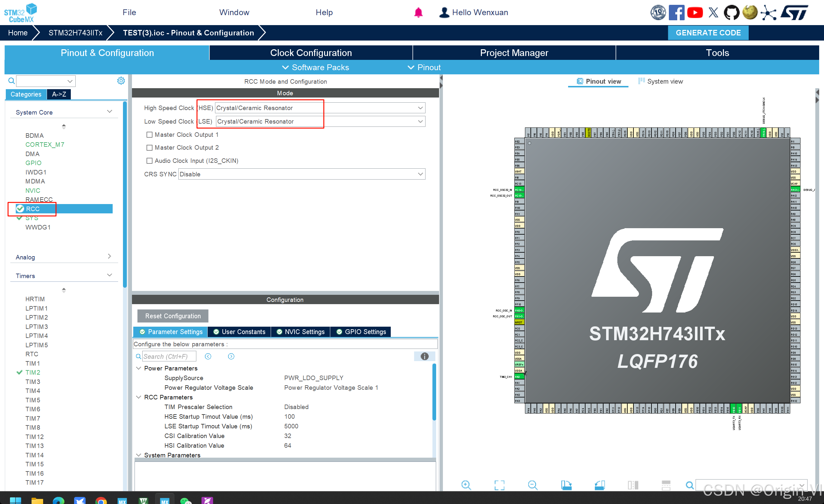Open the CRS SYNC dropdown
The image size is (824, 504).
420,174
